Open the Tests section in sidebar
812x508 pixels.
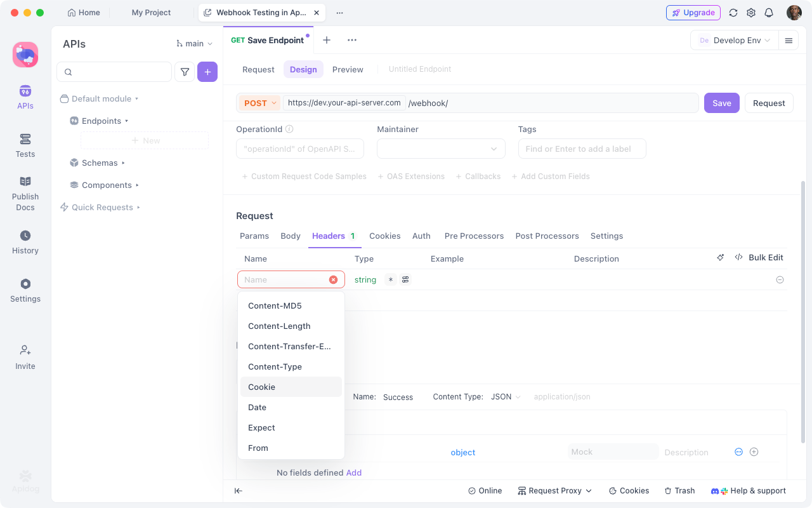pyautogui.click(x=25, y=145)
